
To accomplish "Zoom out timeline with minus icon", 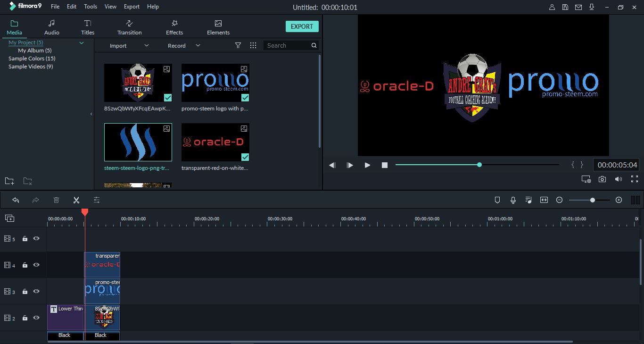I will 560,200.
